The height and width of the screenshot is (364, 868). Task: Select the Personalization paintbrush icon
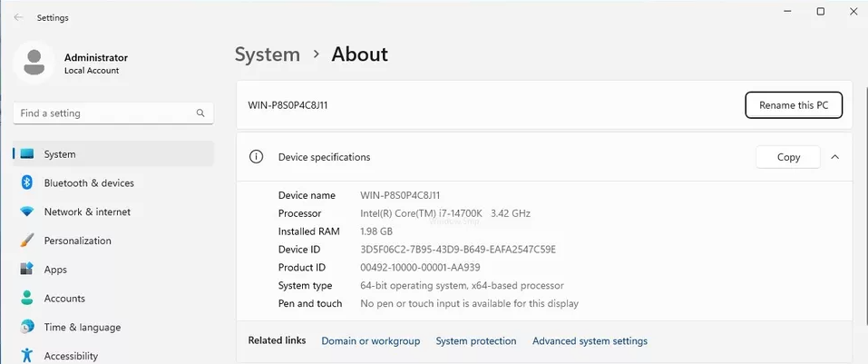(x=27, y=241)
